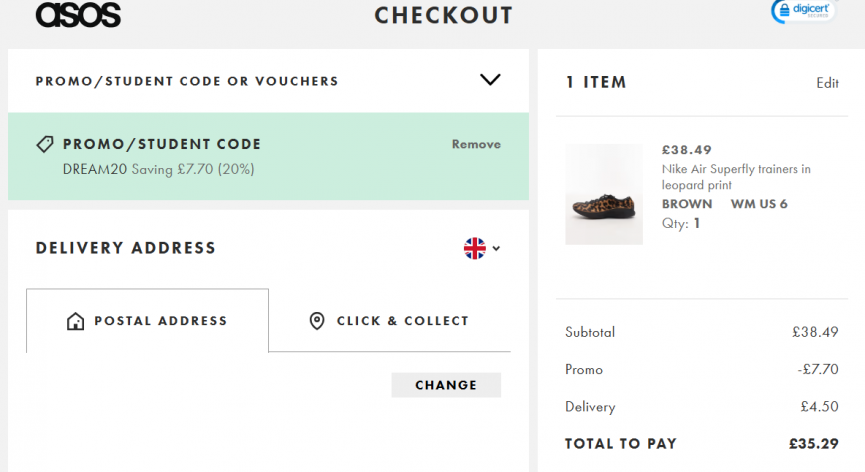This screenshot has height=472, width=865.
Task: Click the house icon for postal address
Action: click(x=75, y=321)
